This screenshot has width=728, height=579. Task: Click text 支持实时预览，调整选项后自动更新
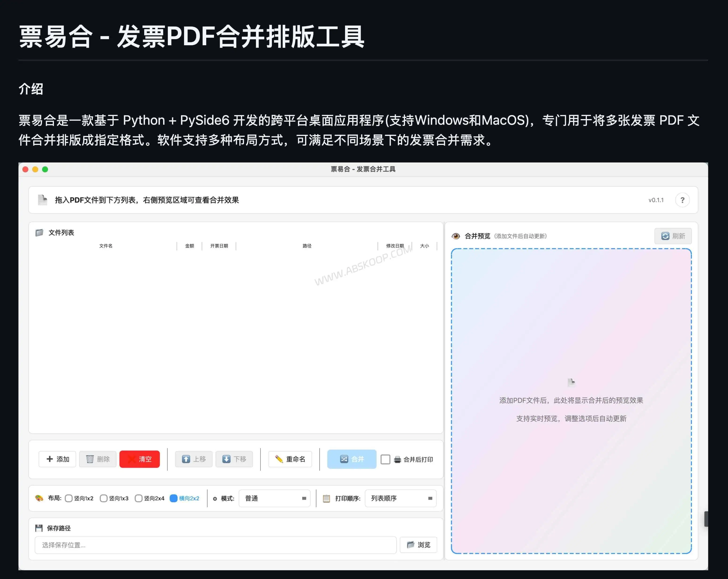571,419
